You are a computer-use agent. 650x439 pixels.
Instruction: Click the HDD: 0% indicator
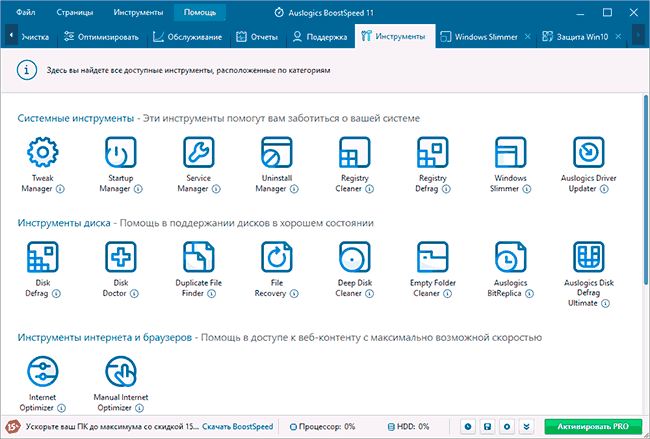(408, 427)
